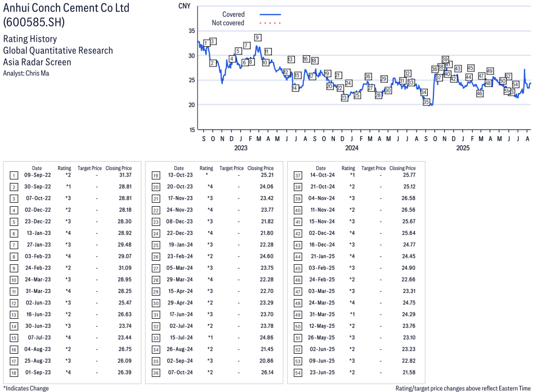
Task: Click the red dotted Not covered legend line
Action: [x=270, y=23]
